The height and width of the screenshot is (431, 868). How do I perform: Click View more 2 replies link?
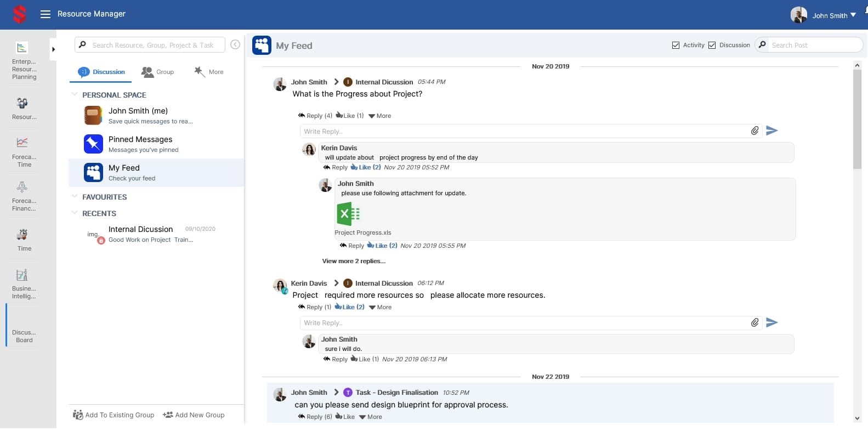tap(354, 261)
